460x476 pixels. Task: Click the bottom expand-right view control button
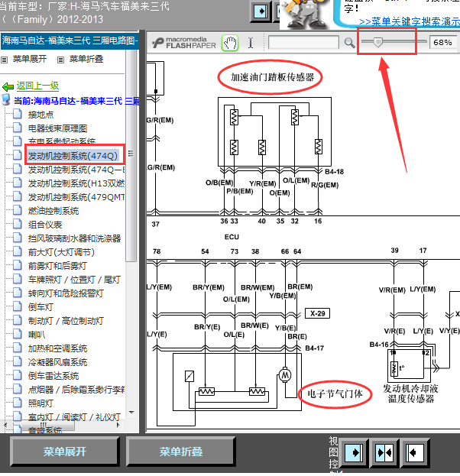pos(354,452)
